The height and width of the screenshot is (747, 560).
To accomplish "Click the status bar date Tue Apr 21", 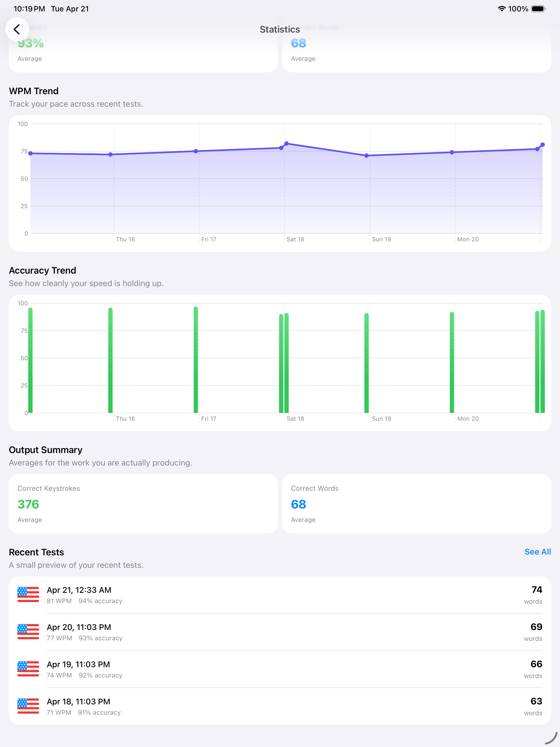I will coord(70,9).
